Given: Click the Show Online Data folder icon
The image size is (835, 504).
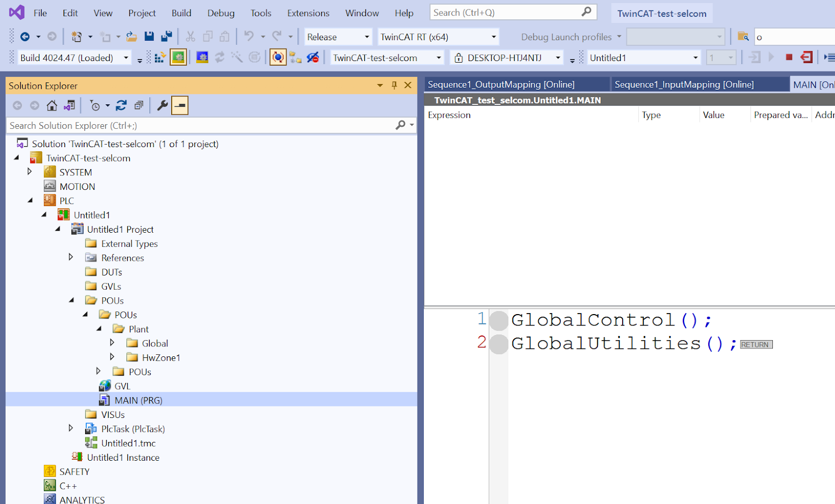Looking at the screenshot, I should pos(295,57).
